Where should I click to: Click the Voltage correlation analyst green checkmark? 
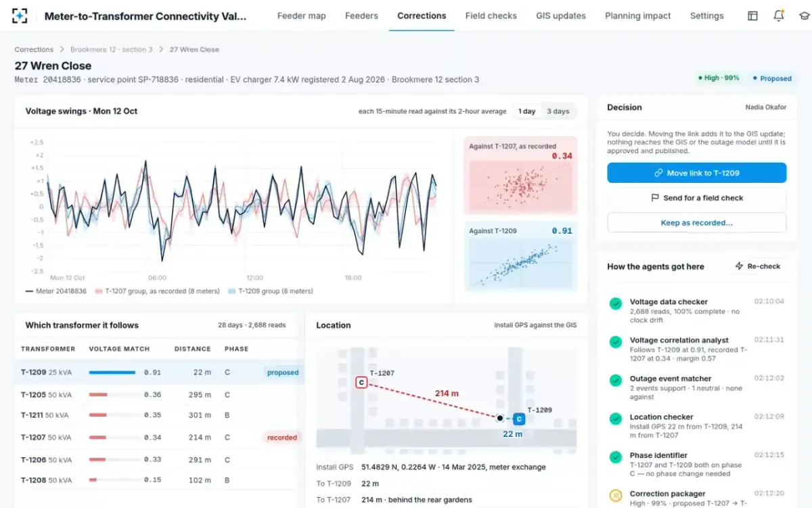(x=615, y=342)
